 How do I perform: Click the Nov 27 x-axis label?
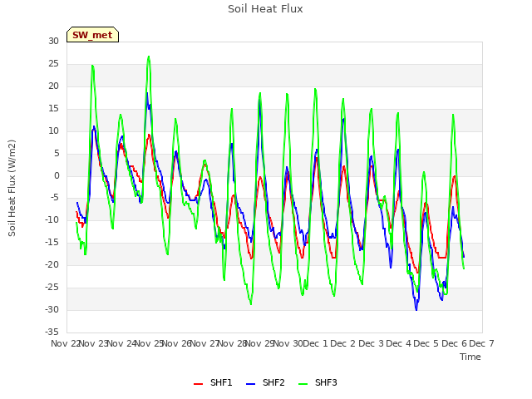point(204,343)
